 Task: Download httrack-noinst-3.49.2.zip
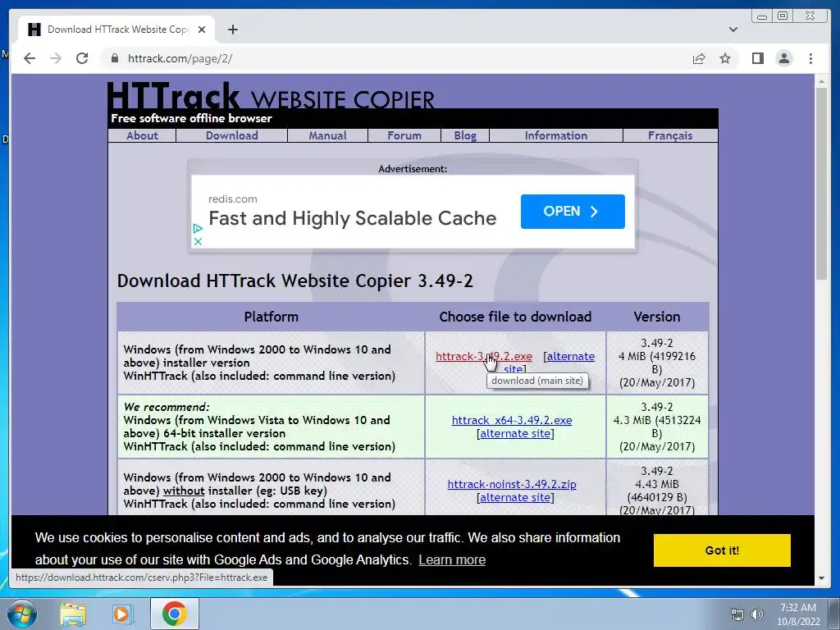[x=512, y=484]
